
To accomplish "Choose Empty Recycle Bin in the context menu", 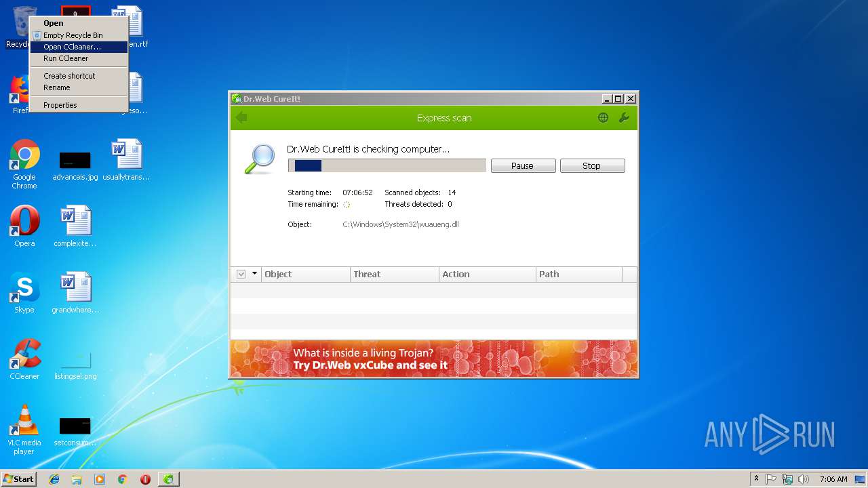I will [x=79, y=35].
